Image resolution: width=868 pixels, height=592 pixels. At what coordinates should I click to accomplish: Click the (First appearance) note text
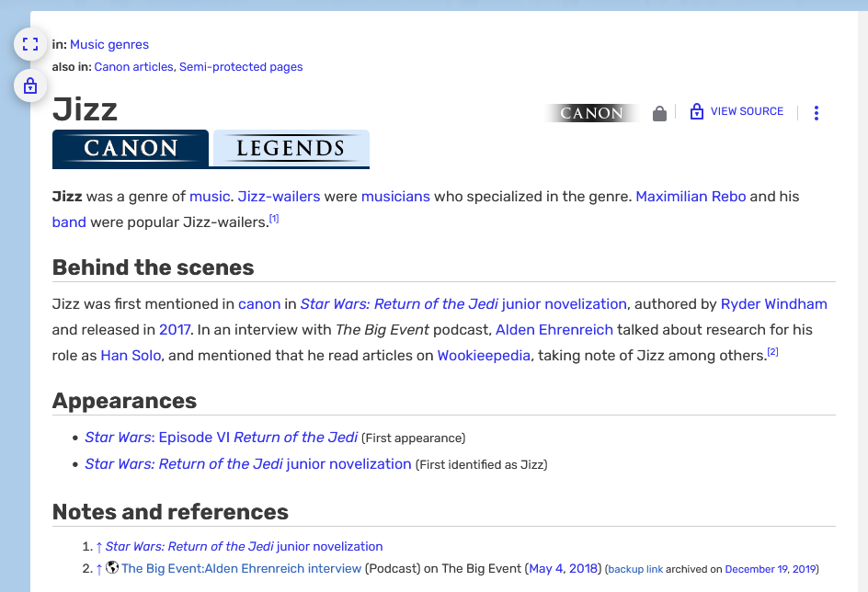(x=414, y=438)
